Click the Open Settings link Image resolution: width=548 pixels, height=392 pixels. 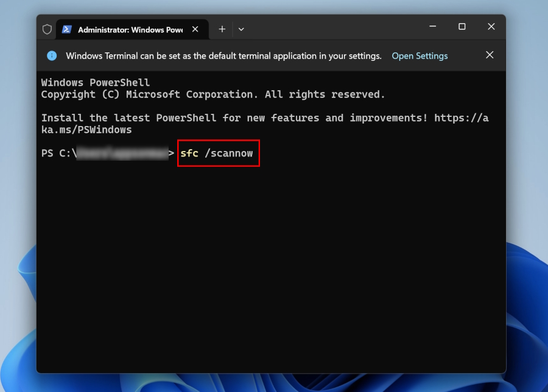(x=420, y=56)
